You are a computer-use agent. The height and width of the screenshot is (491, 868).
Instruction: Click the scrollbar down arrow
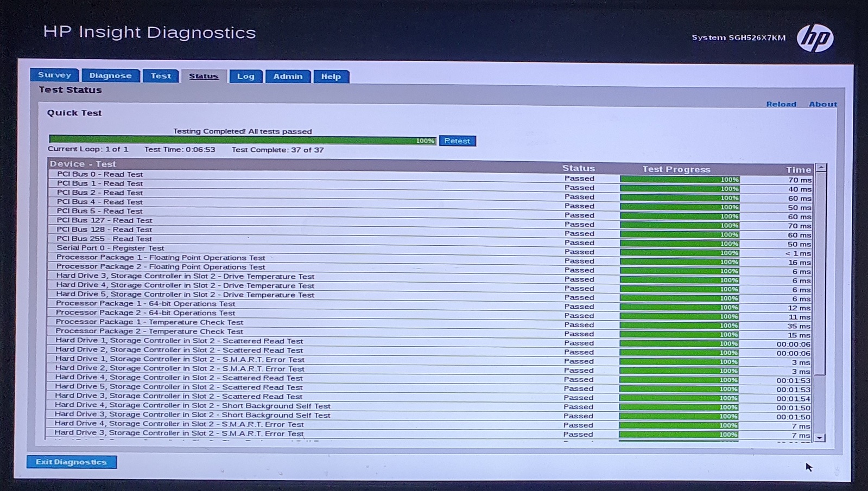pos(820,437)
